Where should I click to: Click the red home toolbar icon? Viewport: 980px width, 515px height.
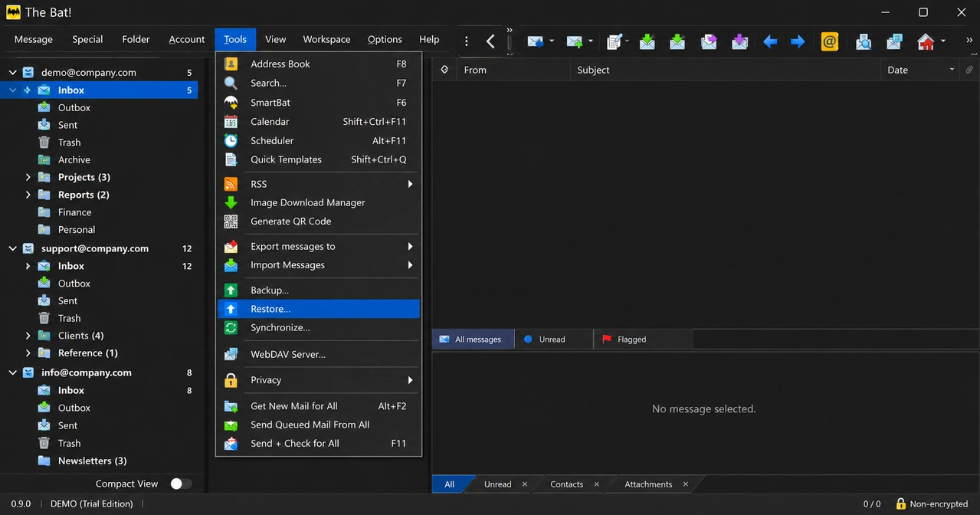point(926,41)
